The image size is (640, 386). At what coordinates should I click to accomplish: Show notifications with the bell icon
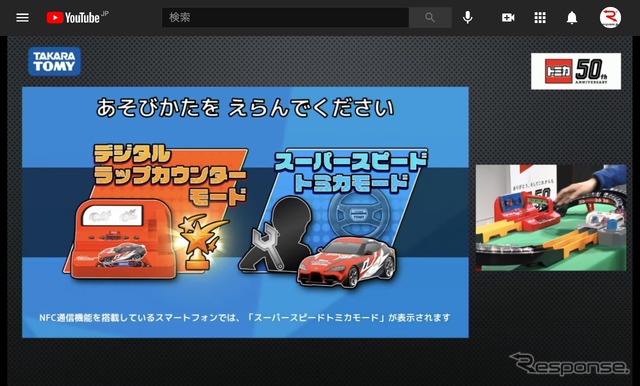(572, 18)
